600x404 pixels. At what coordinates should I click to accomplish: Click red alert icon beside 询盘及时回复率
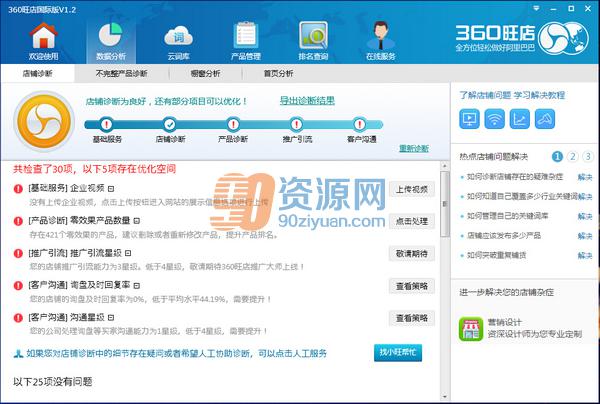pyautogui.click(x=18, y=285)
